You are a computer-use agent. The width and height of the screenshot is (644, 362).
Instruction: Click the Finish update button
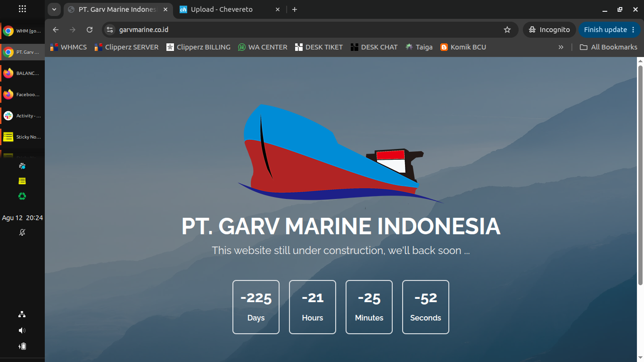pos(610,30)
